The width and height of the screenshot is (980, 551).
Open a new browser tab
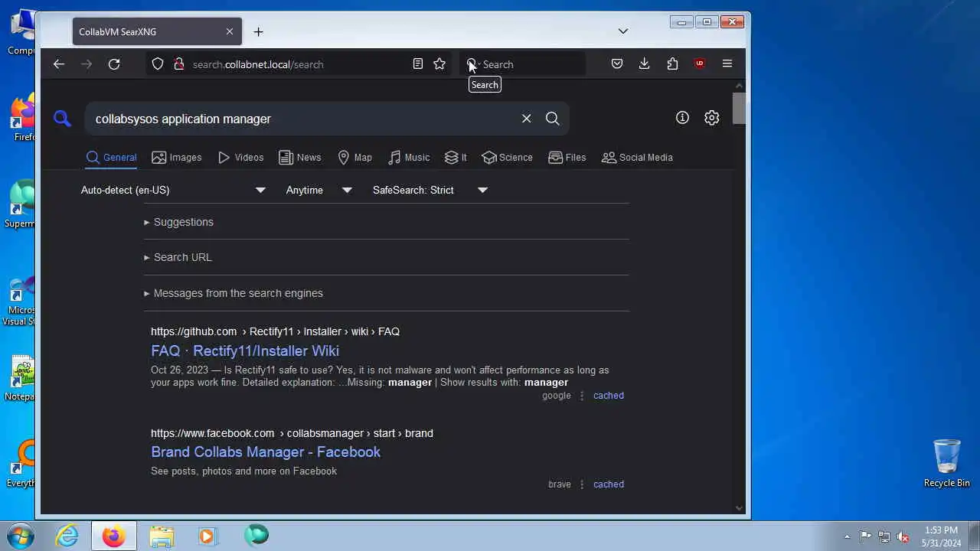(258, 31)
